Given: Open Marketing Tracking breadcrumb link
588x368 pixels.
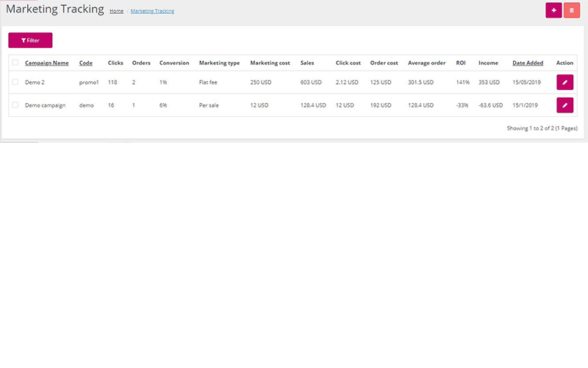Looking at the screenshot, I should [152, 12].
